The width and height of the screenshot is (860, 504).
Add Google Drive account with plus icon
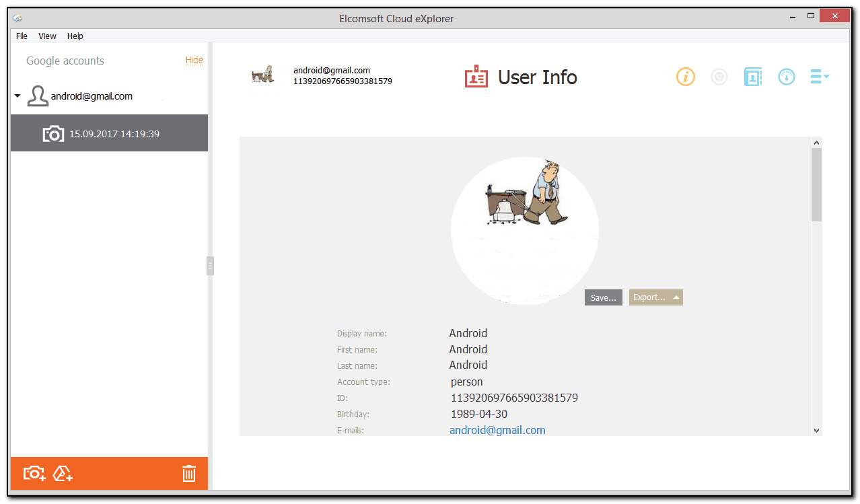pyautogui.click(x=63, y=474)
